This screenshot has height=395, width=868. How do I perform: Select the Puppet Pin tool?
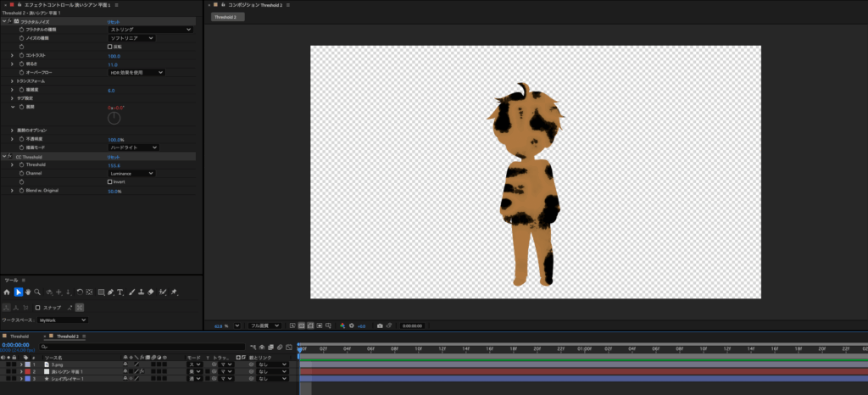174,292
